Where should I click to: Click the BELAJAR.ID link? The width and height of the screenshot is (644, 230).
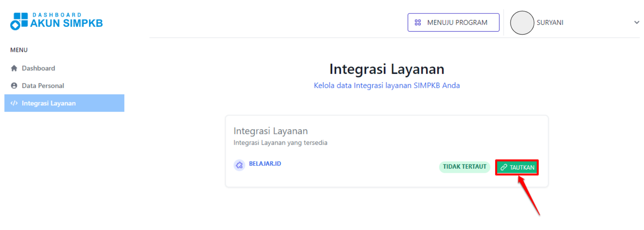tap(265, 164)
